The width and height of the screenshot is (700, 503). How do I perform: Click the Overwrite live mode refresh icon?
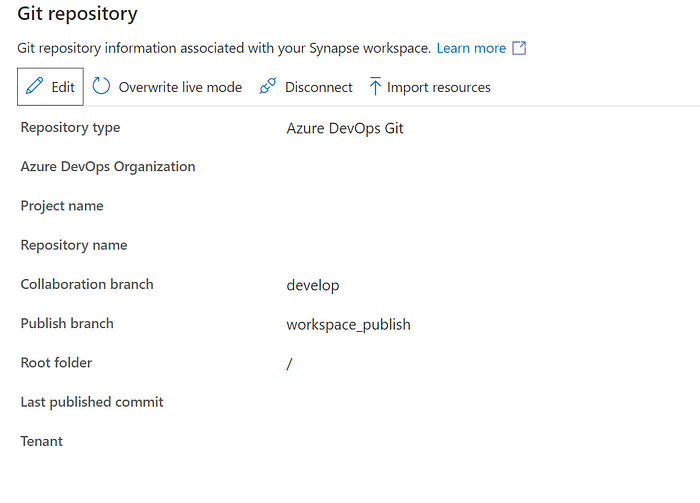coord(101,86)
